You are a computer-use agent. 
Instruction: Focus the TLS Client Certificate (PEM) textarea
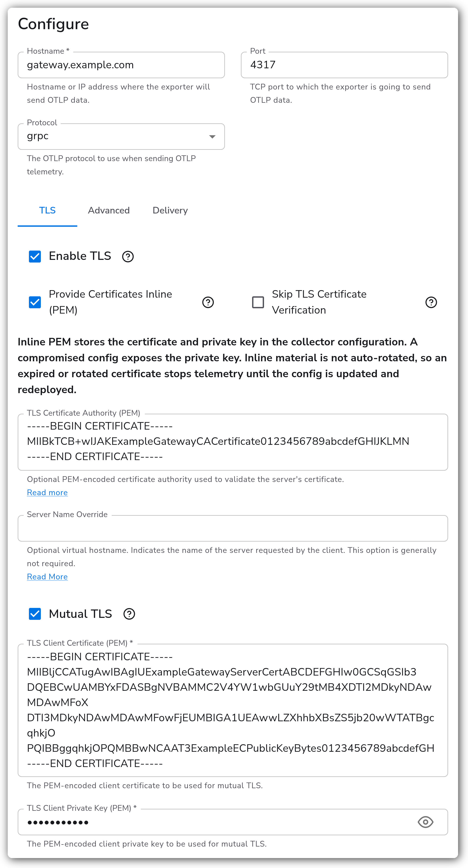tap(233, 710)
